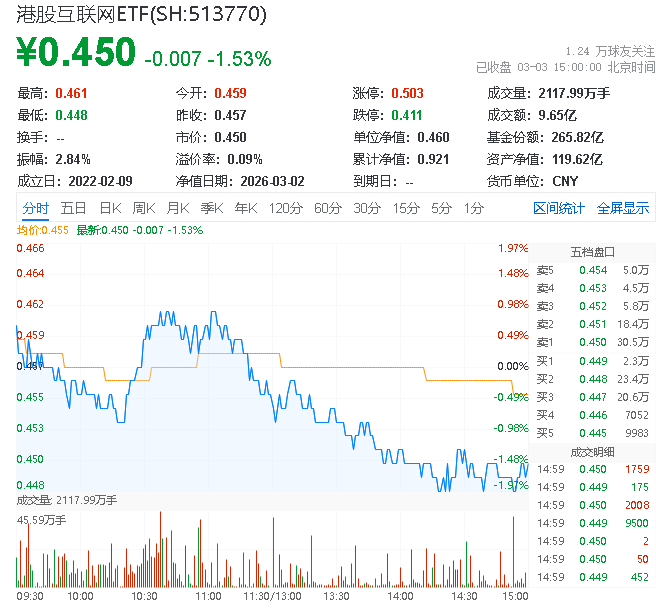
Task: Switch to the 月K monthly chart
Action: 178,208
